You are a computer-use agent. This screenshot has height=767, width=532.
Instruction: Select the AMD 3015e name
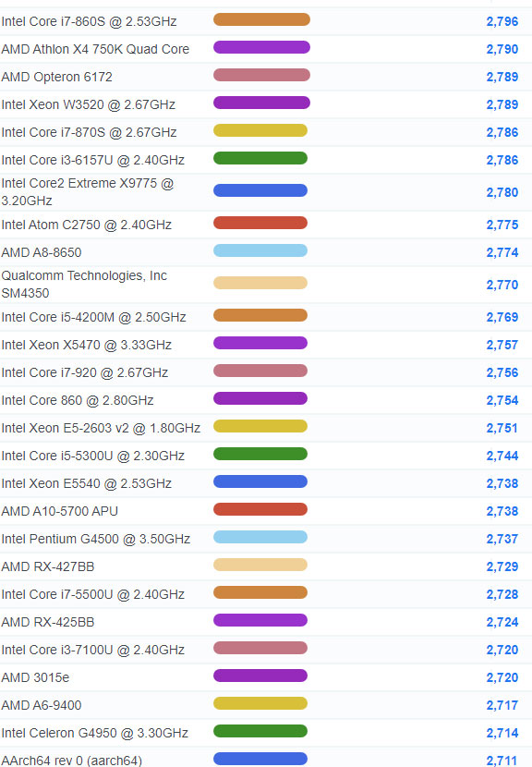35,677
